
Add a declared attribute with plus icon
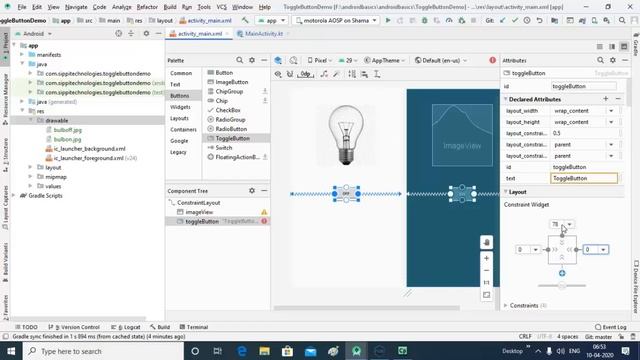pos(606,99)
